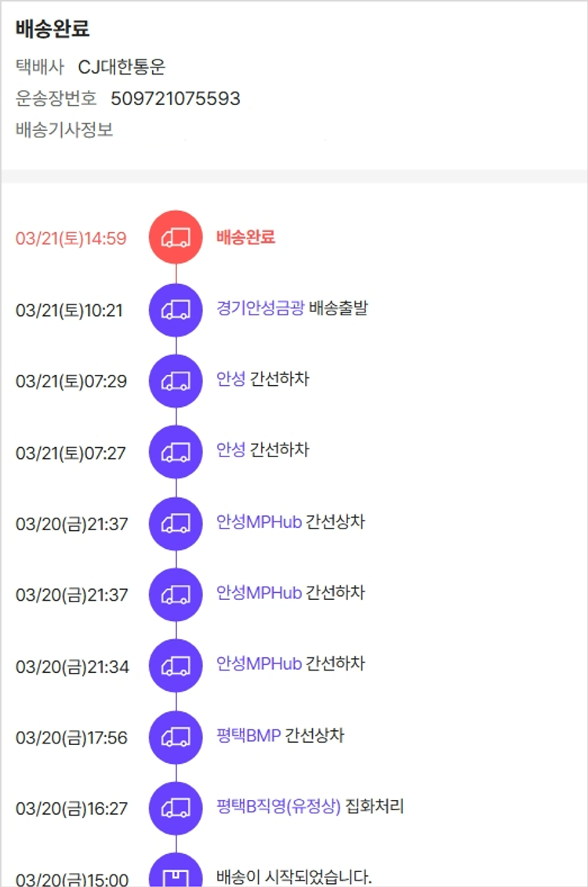
Task: Open the 안성MPHub link for 간선상차
Action: pyautogui.click(x=259, y=522)
